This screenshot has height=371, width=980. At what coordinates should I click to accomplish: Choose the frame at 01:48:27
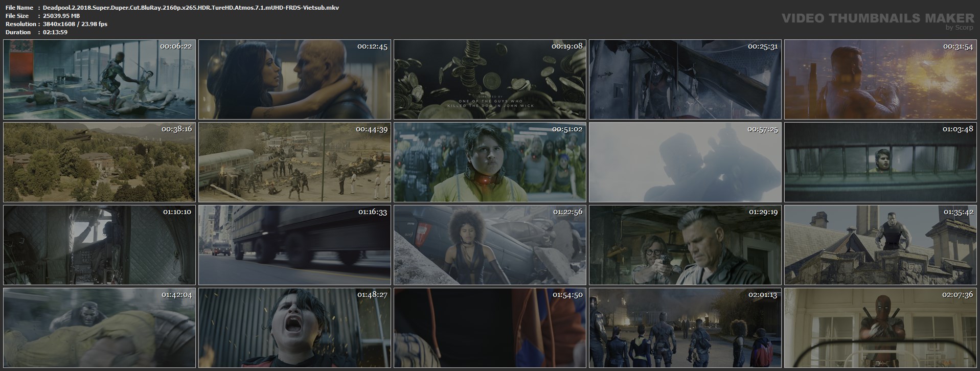[x=294, y=328]
